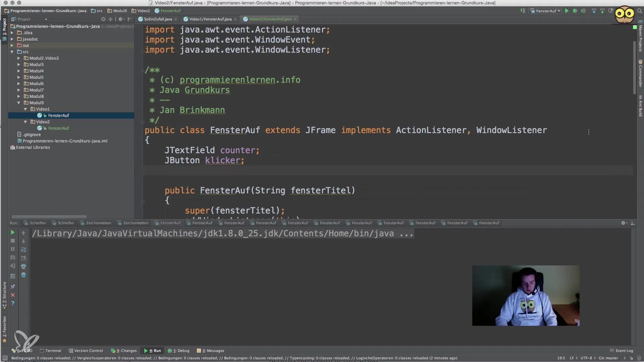Toggle tool window bars icon bottom-left corner

point(5,358)
